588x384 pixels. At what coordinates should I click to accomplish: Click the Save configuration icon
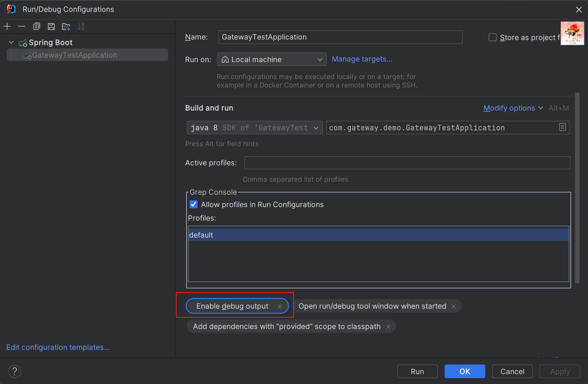click(x=51, y=27)
